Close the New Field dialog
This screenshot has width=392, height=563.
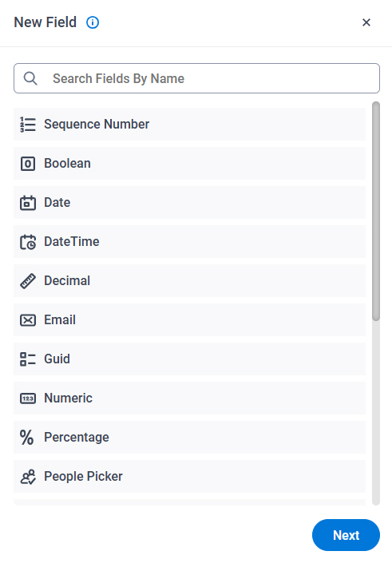[366, 22]
